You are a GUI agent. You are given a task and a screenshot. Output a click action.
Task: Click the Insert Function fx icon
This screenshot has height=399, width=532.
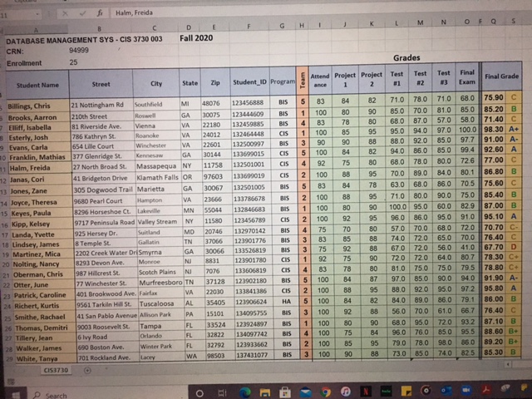(x=100, y=13)
